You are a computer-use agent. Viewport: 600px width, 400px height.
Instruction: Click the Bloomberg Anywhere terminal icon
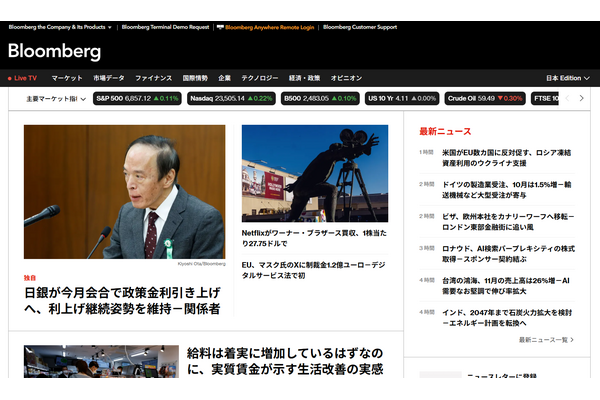click(220, 27)
